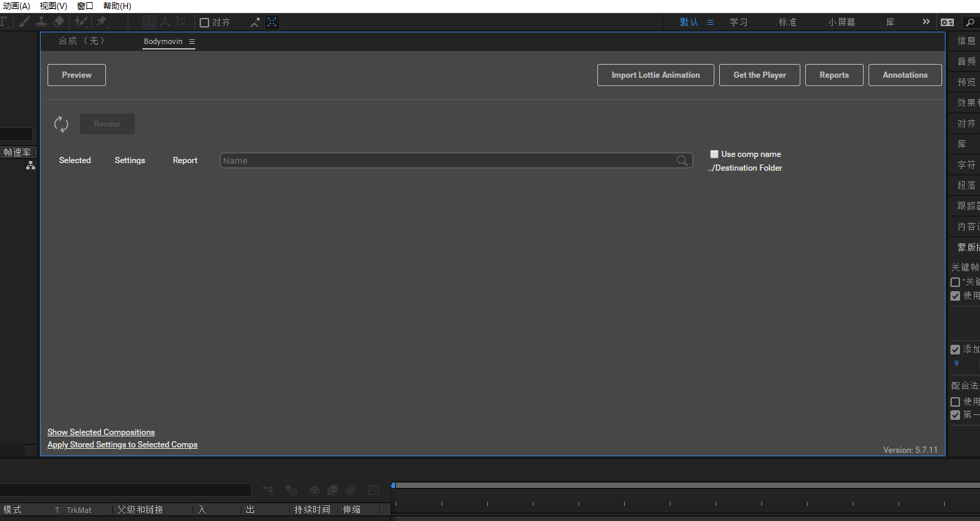Choose the local axis mode icon
980x521 pixels.
tap(149, 22)
